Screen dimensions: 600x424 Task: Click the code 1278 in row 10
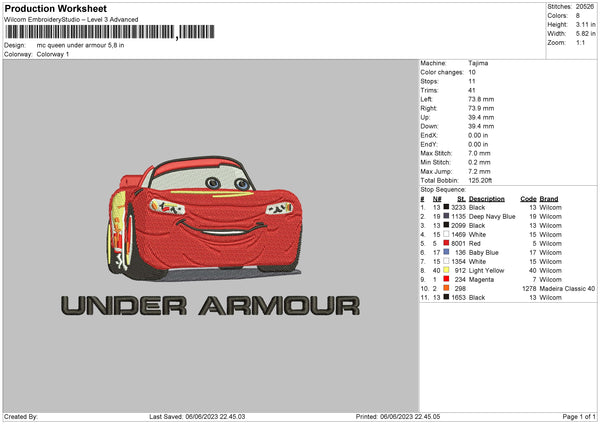tap(530, 288)
